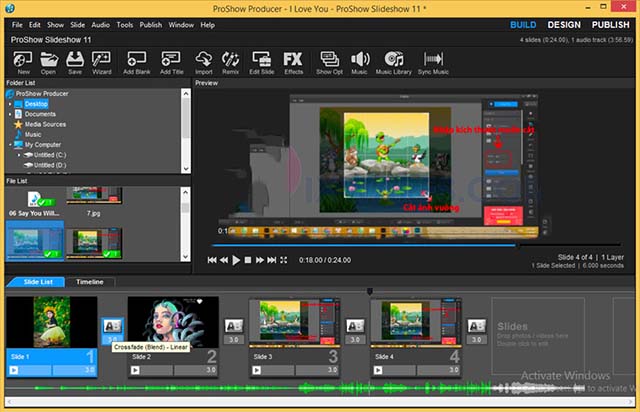Open Edit Slide from toolbar
The width and height of the screenshot is (640, 412).
tap(262, 63)
